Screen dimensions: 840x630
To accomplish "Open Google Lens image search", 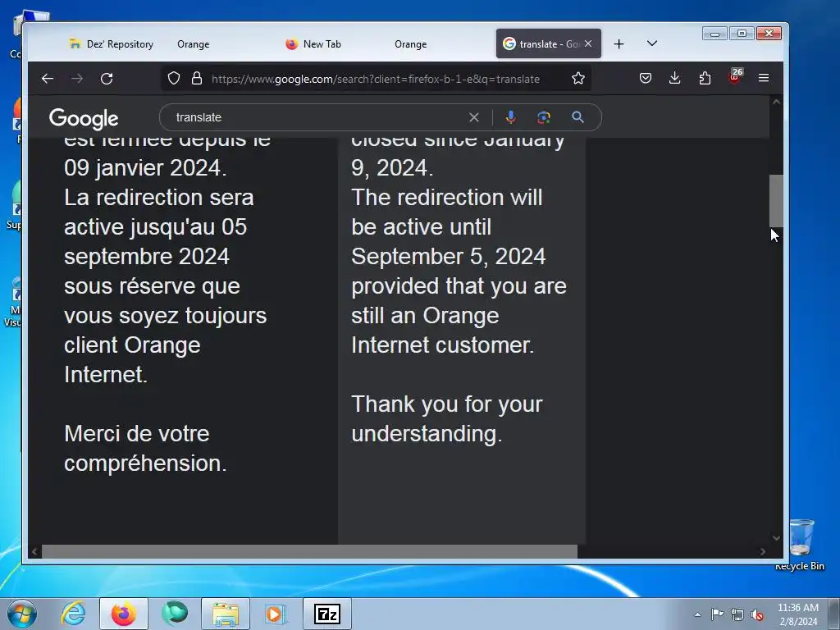I will click(x=544, y=117).
